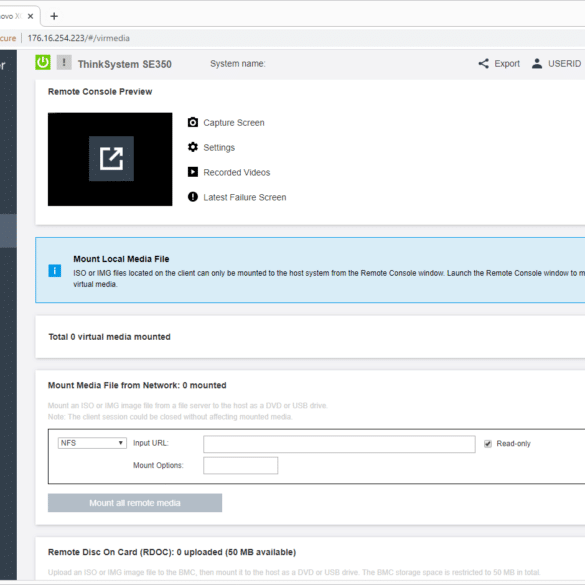Open the NFS protocol dropdown

[92, 443]
